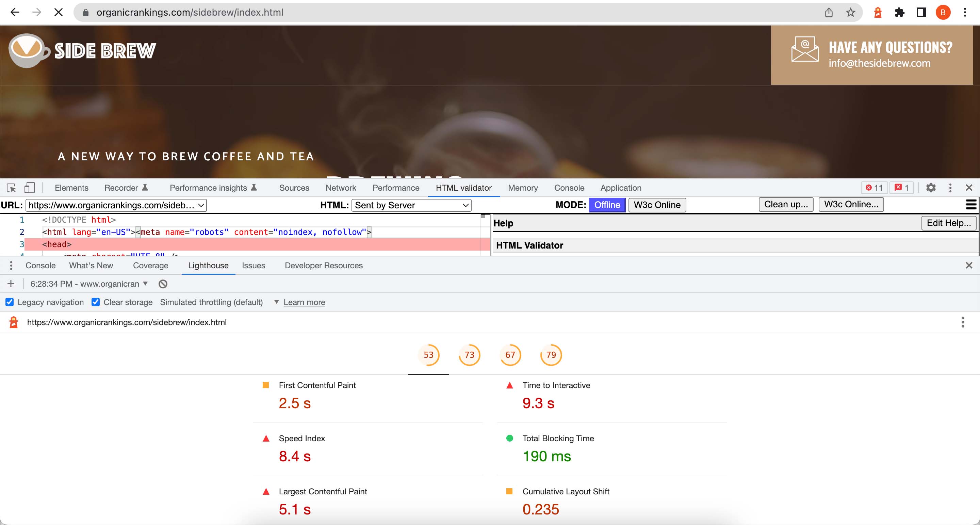Switch validator MODE to W3c Online
Viewport: 980px width, 525px height.
click(x=657, y=205)
